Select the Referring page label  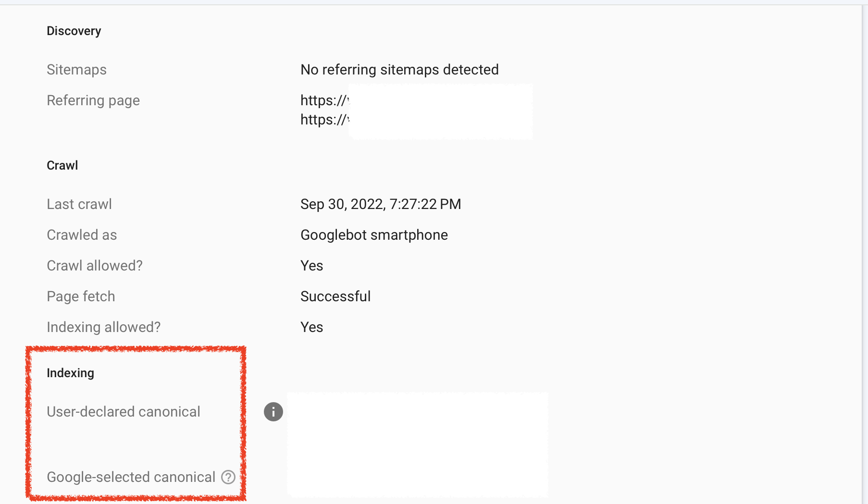93,100
